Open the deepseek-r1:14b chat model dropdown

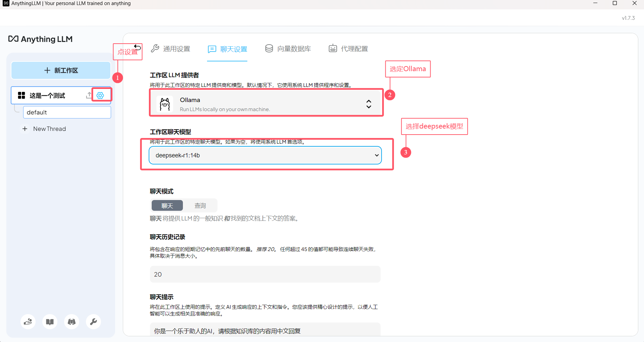coord(265,155)
